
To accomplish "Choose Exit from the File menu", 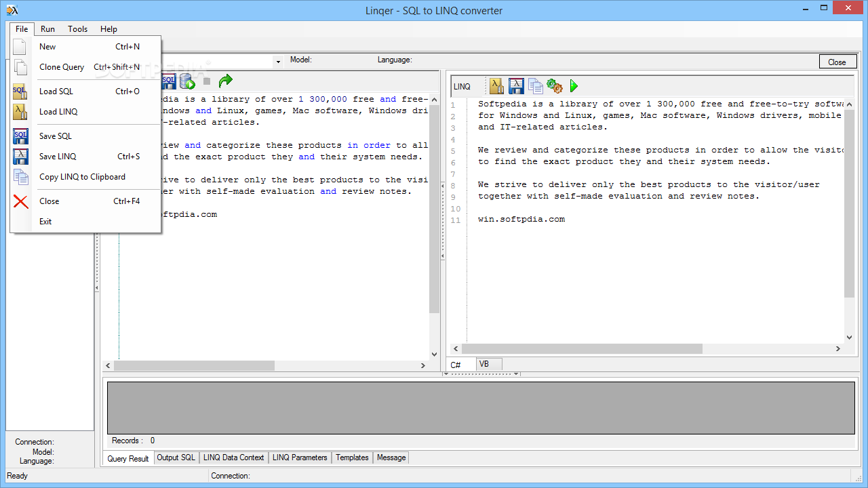I will click(x=86, y=222).
